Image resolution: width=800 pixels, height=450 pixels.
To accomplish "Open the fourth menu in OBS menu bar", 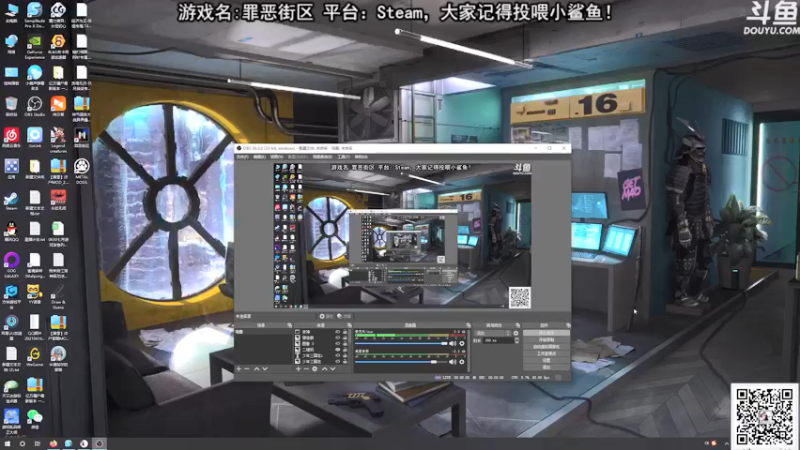I will pyautogui.click(x=297, y=157).
